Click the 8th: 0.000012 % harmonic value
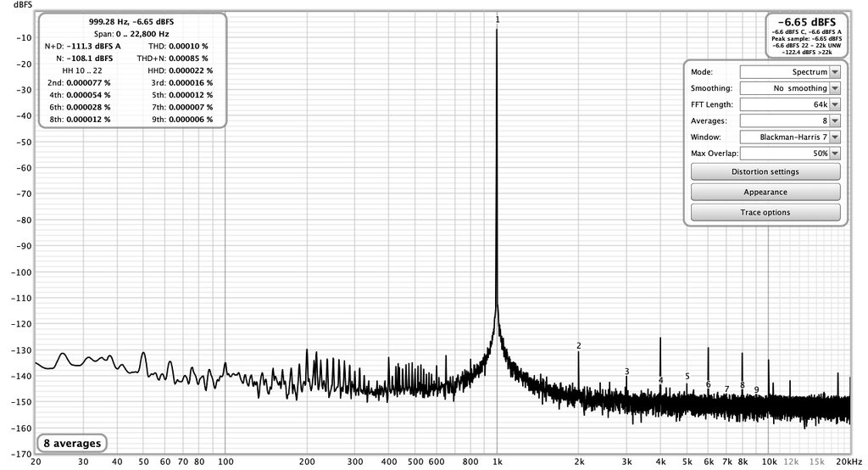This screenshot has height=470, width=868. [x=79, y=119]
